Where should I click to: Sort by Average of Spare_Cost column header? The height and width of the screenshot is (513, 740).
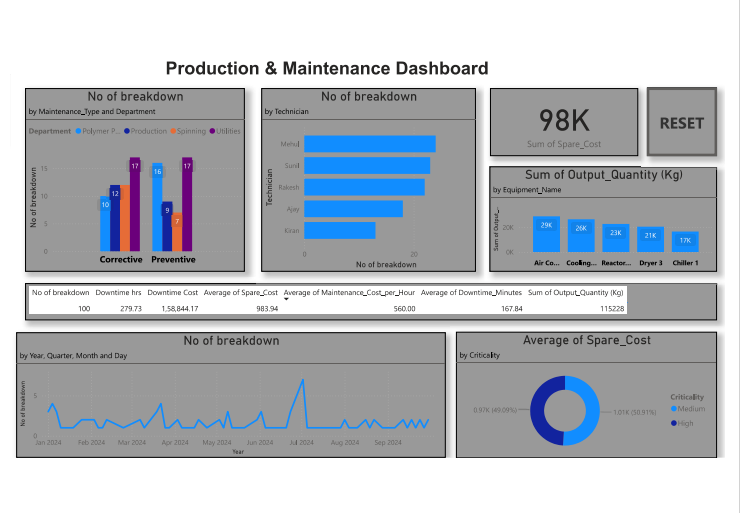[241, 293]
